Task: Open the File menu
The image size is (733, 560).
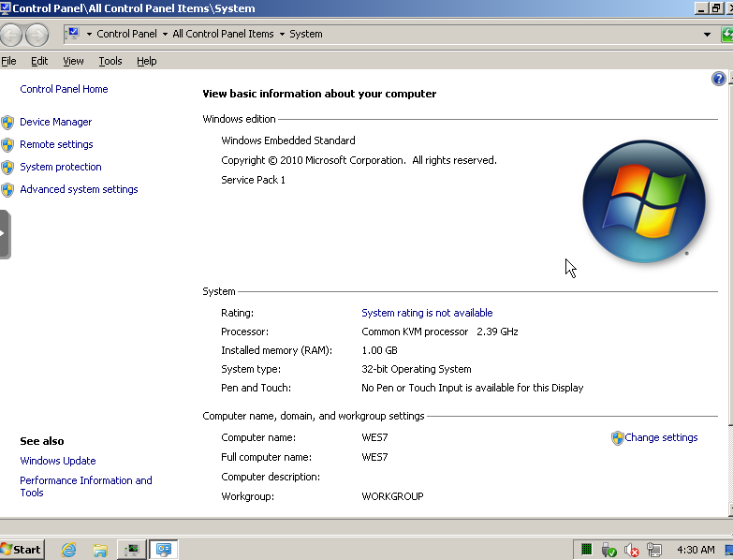Action: click(8, 61)
